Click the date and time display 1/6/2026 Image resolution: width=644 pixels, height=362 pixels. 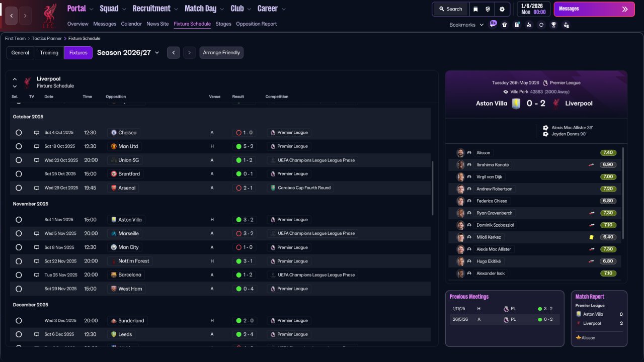533,9
